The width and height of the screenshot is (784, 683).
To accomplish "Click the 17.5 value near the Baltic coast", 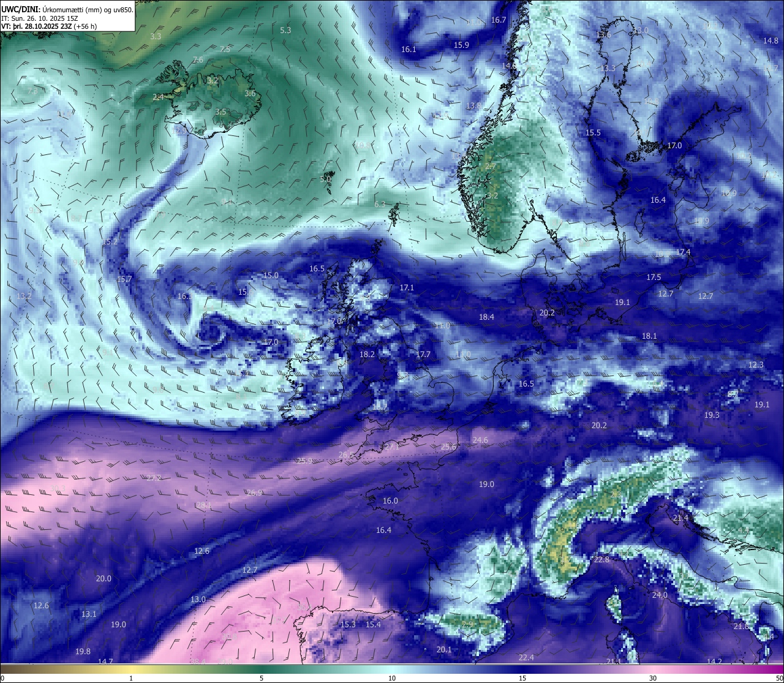I will (654, 277).
